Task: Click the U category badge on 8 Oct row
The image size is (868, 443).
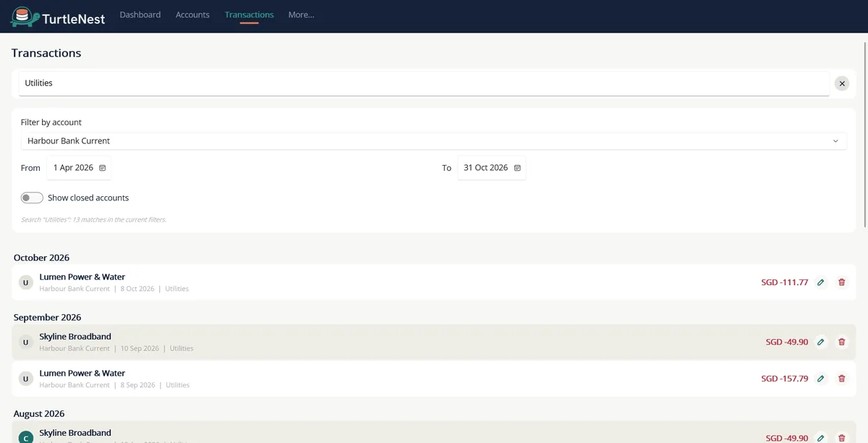Action: coord(26,282)
